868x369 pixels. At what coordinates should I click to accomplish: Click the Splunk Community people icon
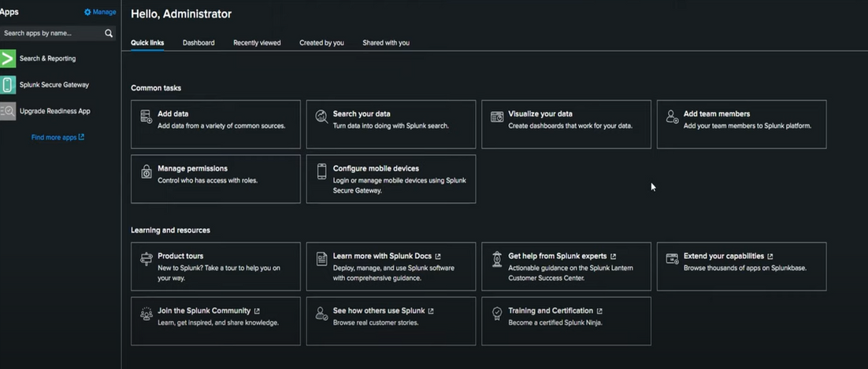[147, 314]
